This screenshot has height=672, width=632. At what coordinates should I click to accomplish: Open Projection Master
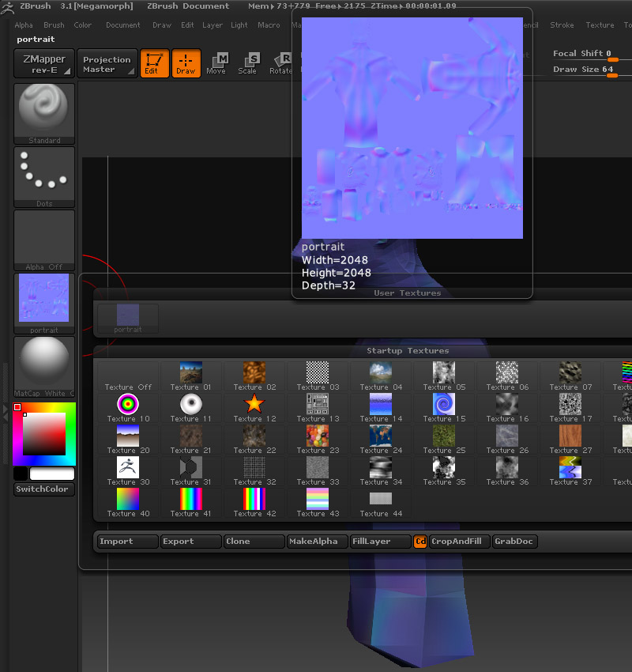pyautogui.click(x=107, y=63)
